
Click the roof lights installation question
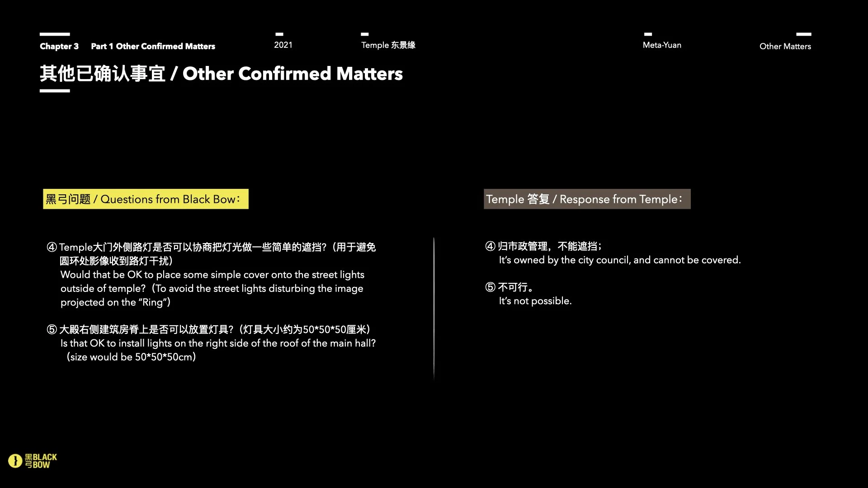(x=218, y=343)
